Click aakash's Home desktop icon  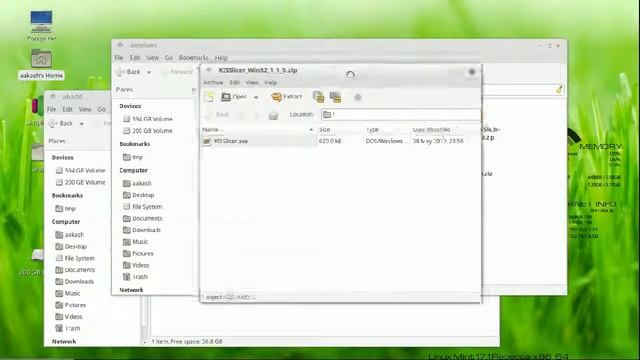pyautogui.click(x=41, y=64)
